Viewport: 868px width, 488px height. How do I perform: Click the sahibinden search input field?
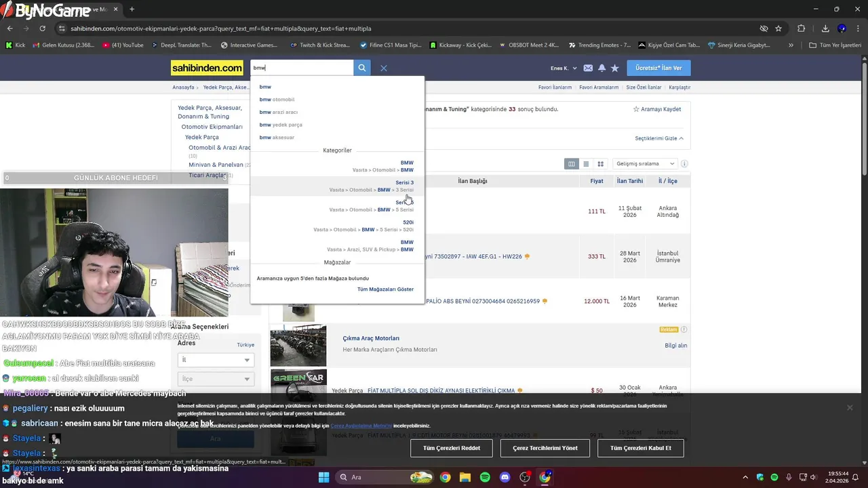coord(302,68)
